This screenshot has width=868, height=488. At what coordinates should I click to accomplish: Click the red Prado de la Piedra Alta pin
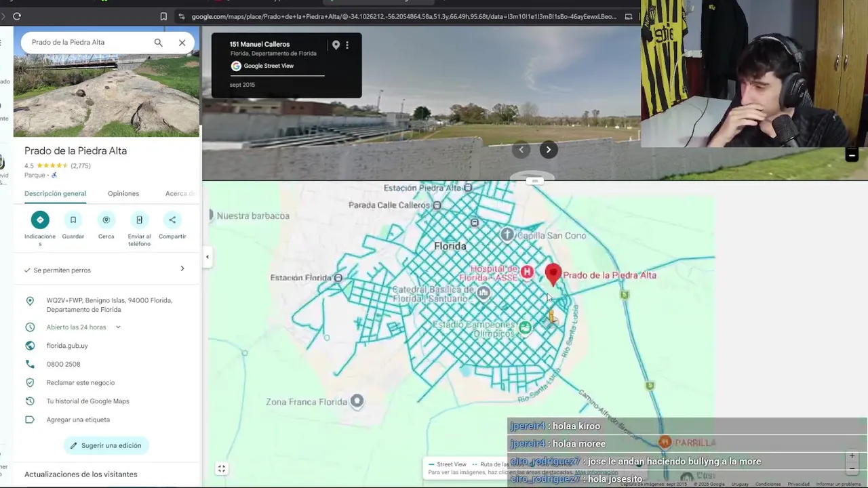point(553,274)
